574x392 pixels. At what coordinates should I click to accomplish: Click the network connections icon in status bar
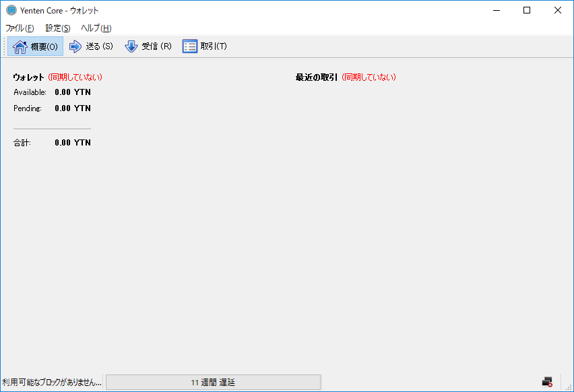coord(547,381)
